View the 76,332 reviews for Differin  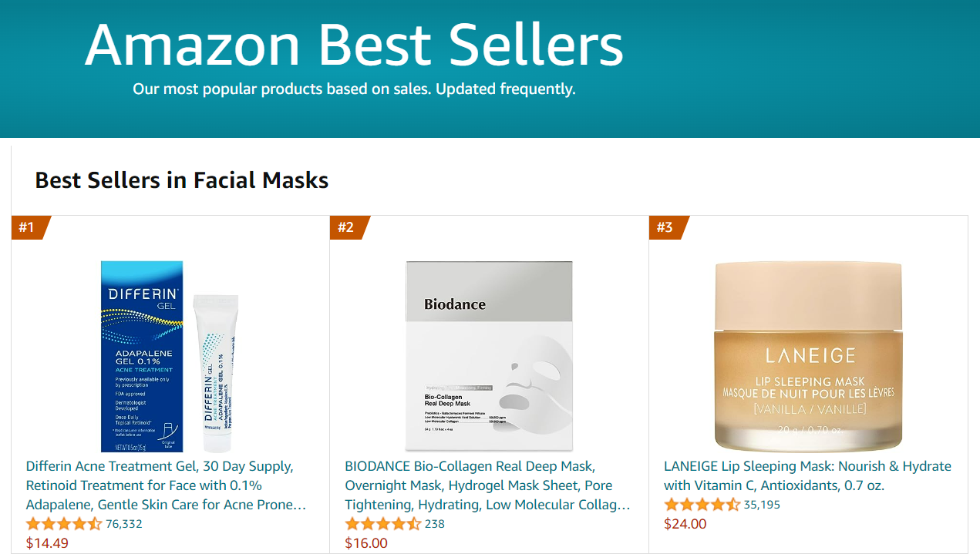pyautogui.click(x=124, y=524)
